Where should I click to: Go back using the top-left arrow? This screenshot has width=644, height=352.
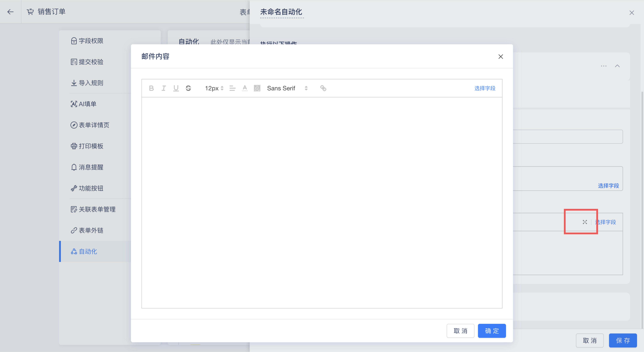[10, 12]
